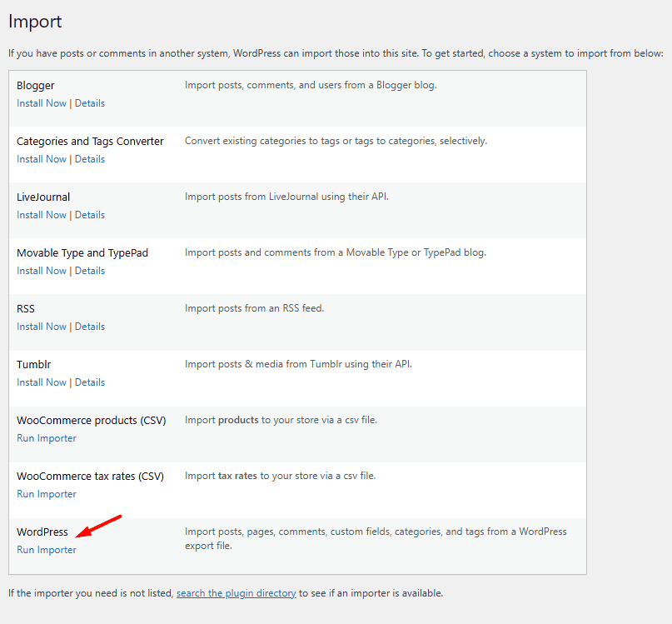Screen dimensions: 672x624
Task: View Details for the Blogger importer
Action: (x=89, y=102)
